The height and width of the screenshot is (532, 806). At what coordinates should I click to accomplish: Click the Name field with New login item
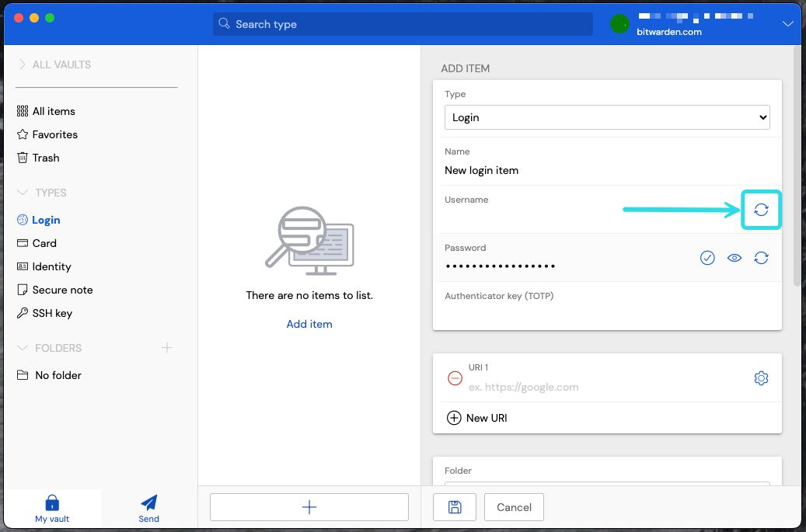click(x=607, y=171)
